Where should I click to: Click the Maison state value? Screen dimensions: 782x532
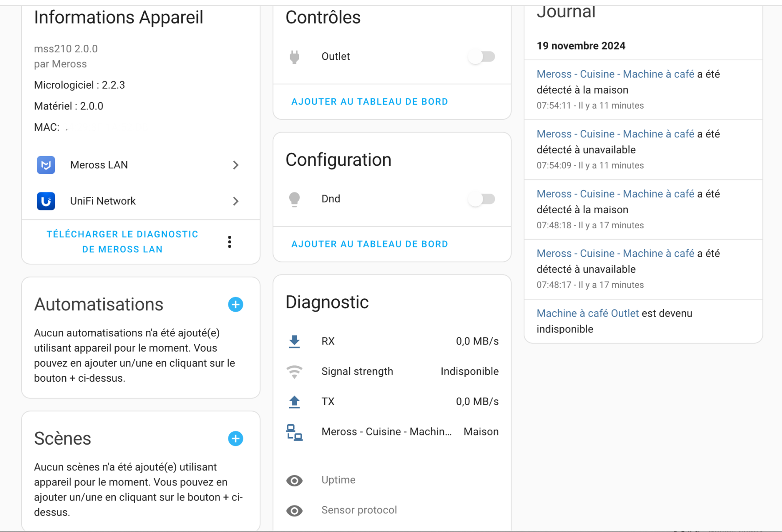481,431
